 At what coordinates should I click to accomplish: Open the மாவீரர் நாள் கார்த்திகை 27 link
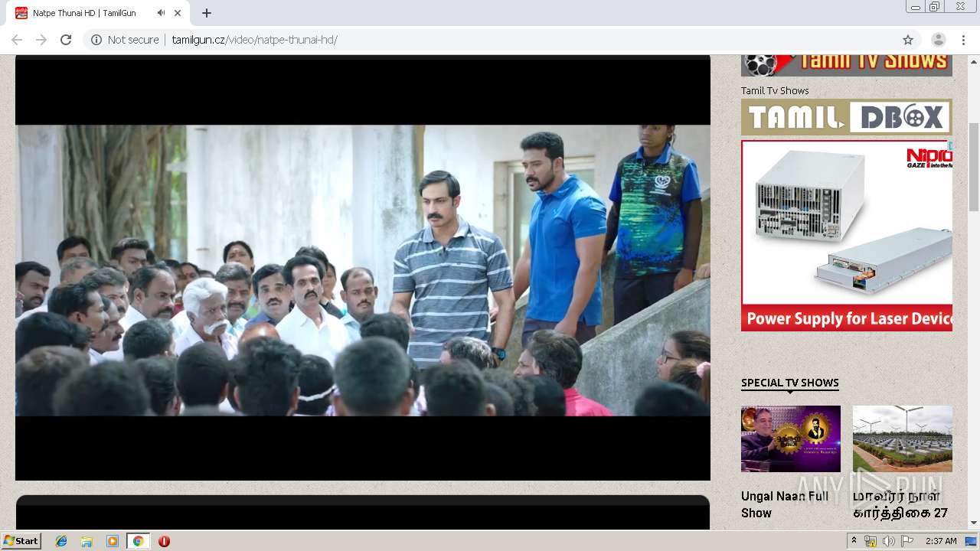(x=900, y=504)
